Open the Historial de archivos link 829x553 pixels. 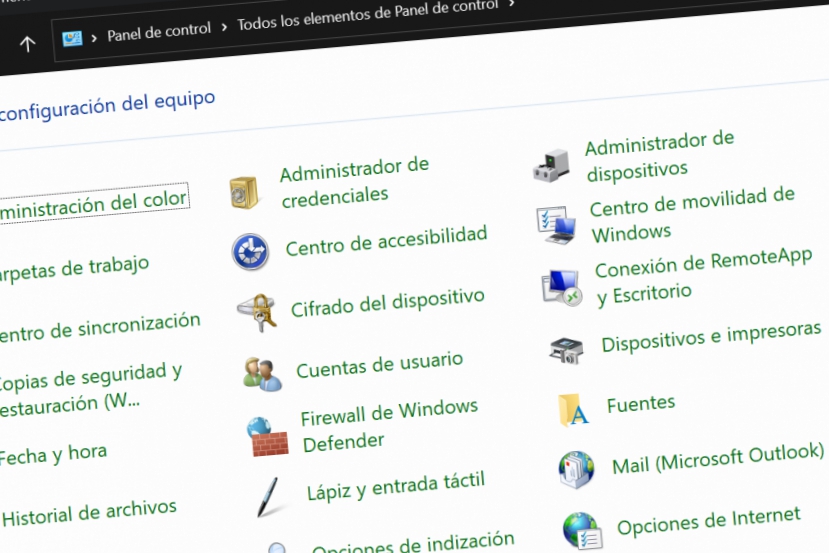pos(89,513)
